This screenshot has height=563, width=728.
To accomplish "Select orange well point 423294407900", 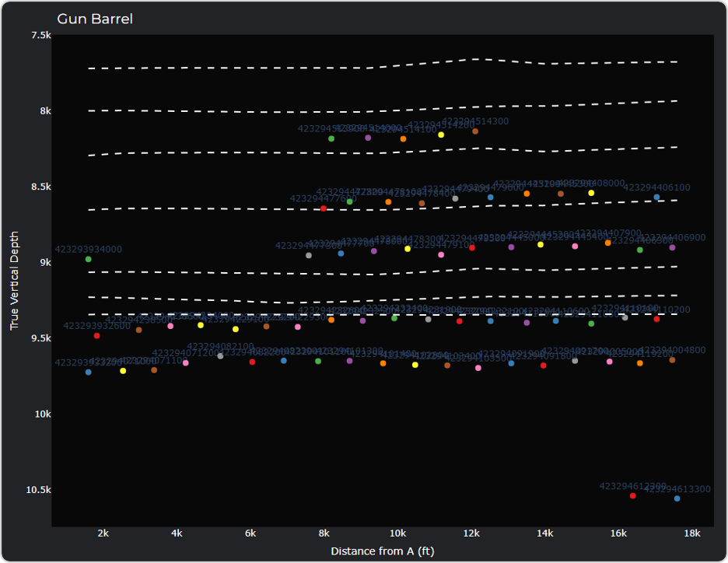I will click(607, 243).
